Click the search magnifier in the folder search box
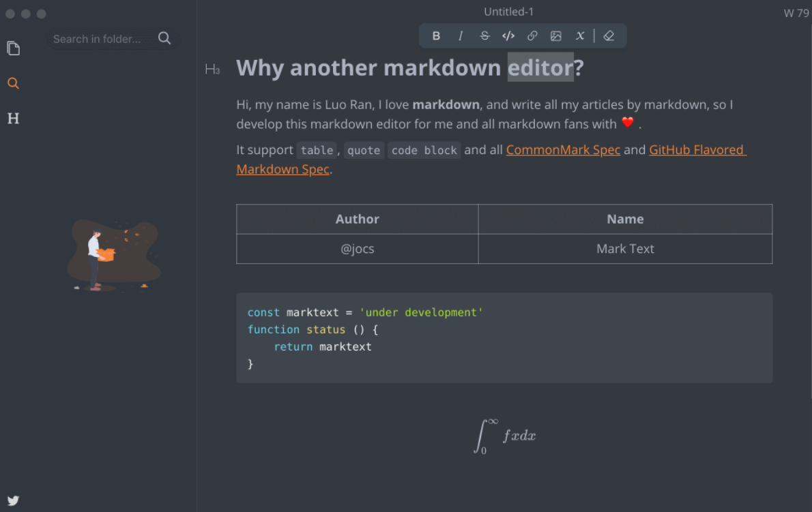812x512 pixels. click(164, 38)
